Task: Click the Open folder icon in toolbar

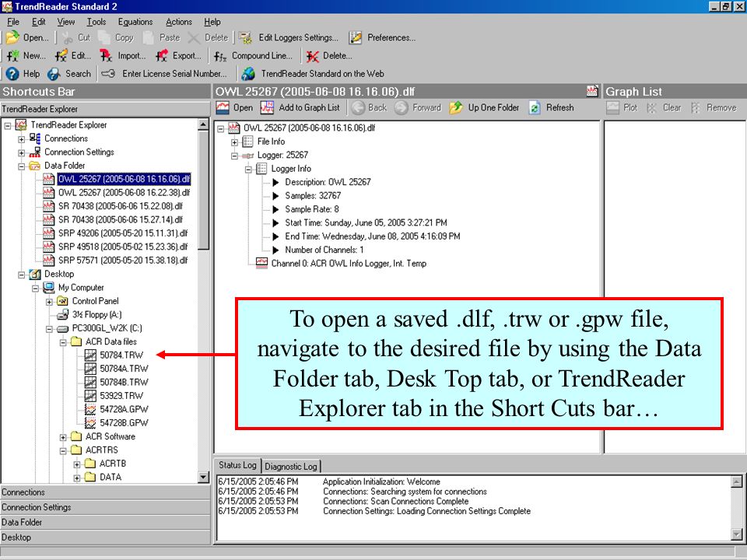Action: [x=12, y=37]
